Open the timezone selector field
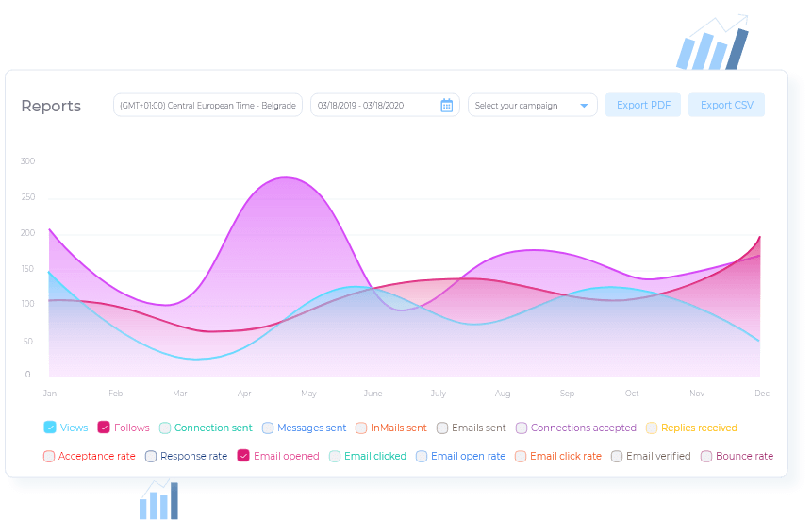 [207, 106]
